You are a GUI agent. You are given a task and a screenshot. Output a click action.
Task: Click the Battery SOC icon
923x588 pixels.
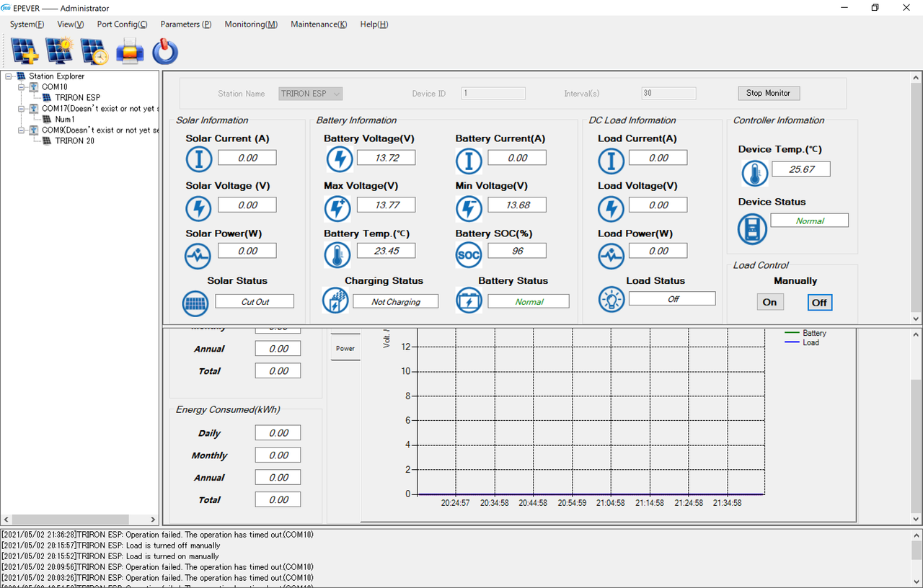(x=469, y=254)
